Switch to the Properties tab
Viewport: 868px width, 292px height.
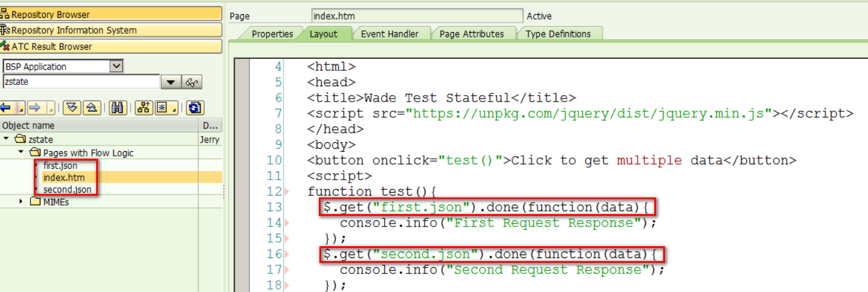(x=272, y=34)
